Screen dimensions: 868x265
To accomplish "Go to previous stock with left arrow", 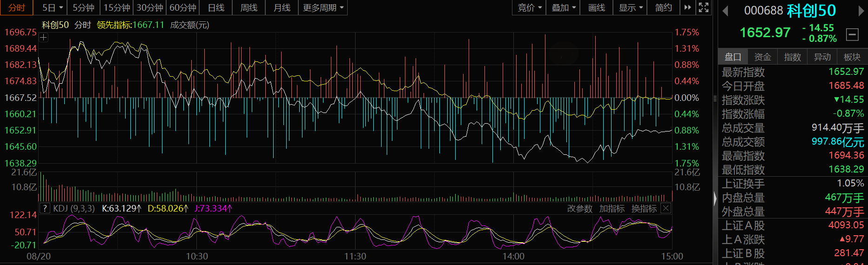I will [725, 11].
